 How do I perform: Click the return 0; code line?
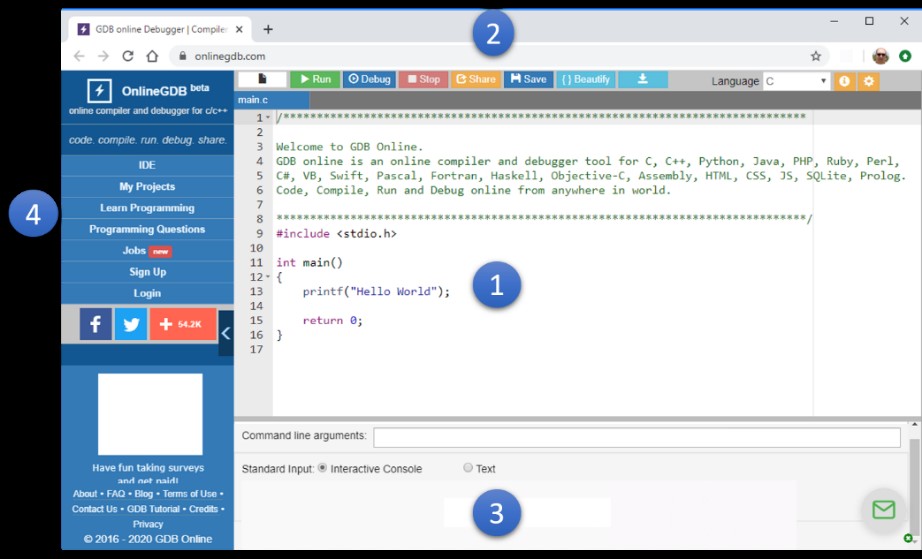tap(332, 320)
